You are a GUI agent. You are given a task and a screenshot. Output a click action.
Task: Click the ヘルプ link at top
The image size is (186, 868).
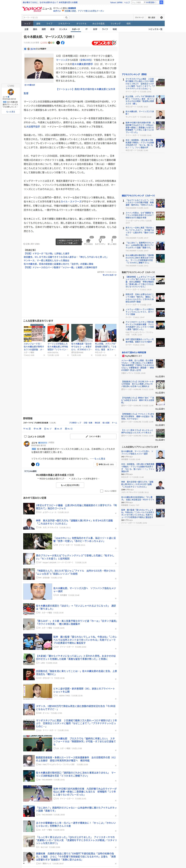coord(127,2)
